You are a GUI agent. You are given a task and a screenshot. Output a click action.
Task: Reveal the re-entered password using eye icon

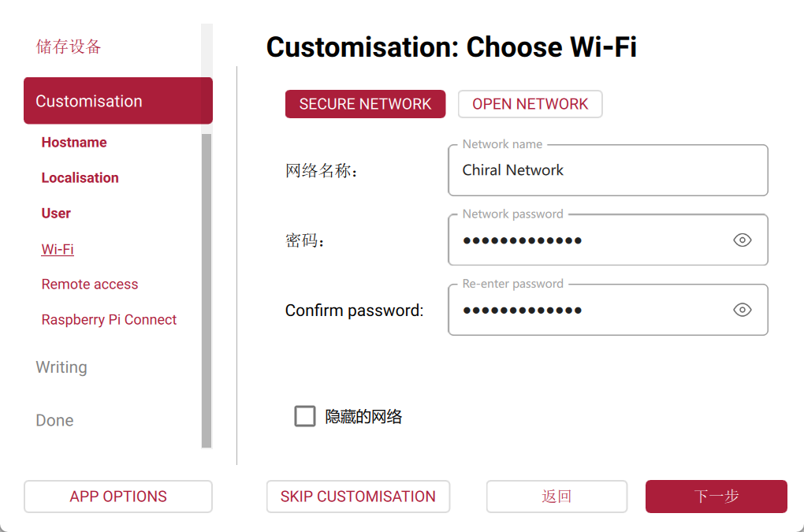coord(742,310)
